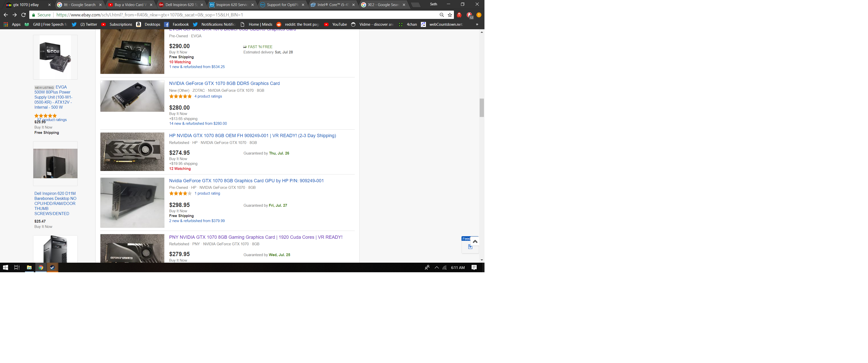868x363 pixels.
Task: Open the Dell Inspiron 620 D11M Barebones link
Action: tap(55, 204)
